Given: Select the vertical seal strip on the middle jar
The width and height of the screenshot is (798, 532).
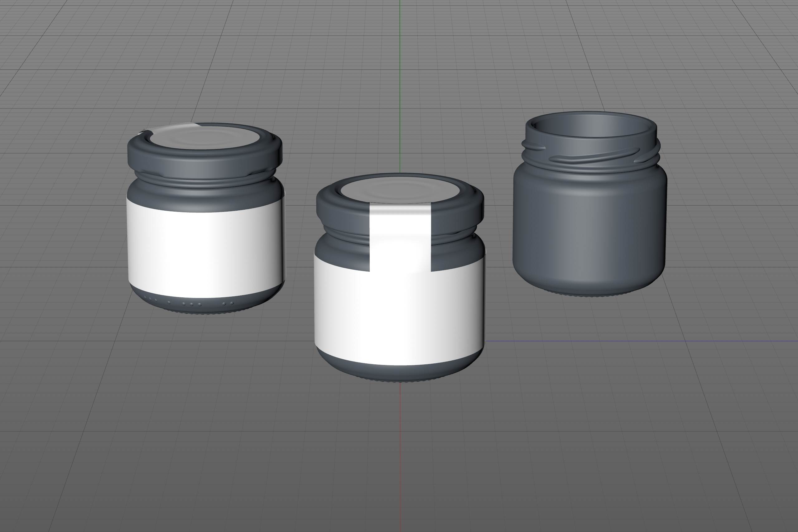Looking at the screenshot, I should click(400, 237).
